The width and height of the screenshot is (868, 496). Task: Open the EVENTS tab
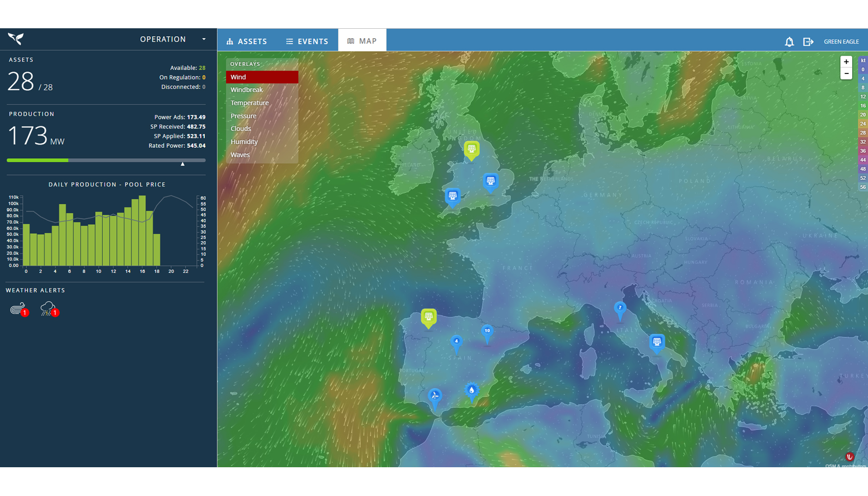click(x=307, y=41)
